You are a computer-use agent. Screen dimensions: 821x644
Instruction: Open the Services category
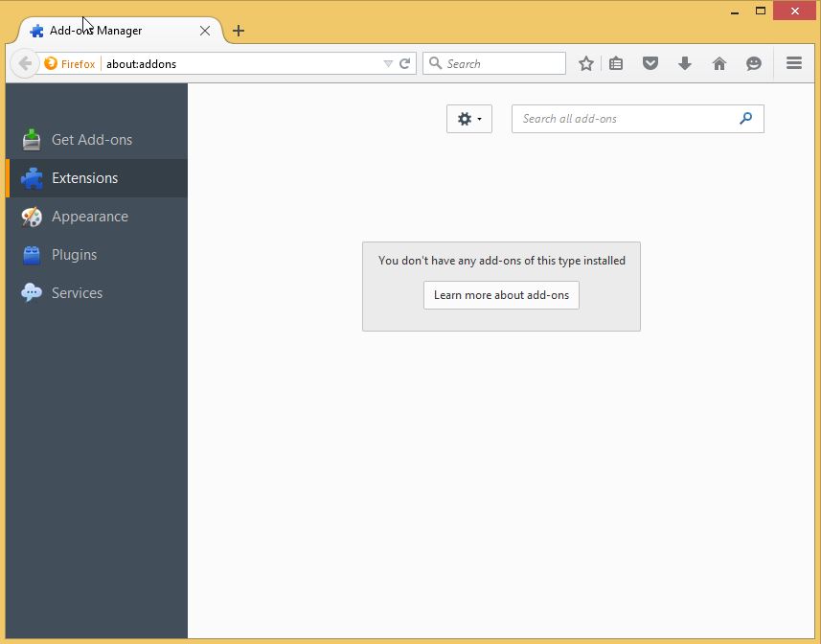tap(77, 292)
